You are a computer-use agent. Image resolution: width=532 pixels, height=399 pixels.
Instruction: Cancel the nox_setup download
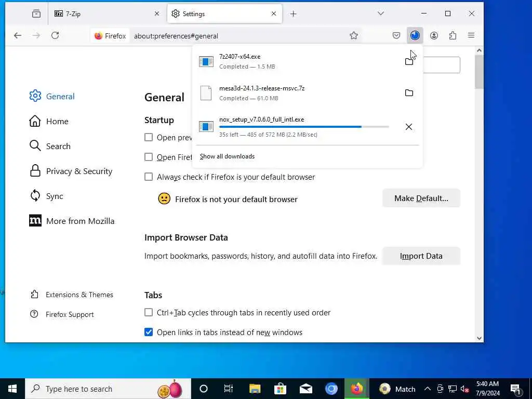[409, 127]
